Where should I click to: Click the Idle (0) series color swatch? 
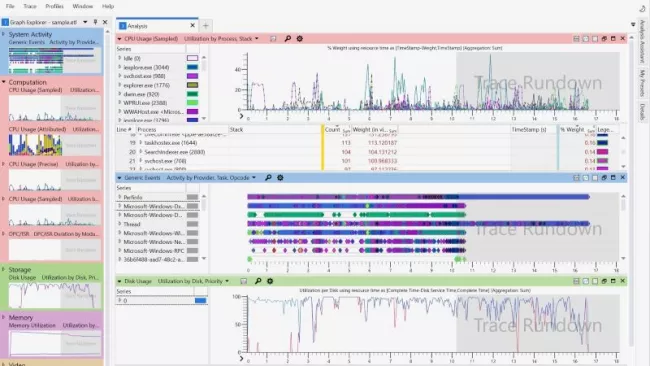(192, 58)
